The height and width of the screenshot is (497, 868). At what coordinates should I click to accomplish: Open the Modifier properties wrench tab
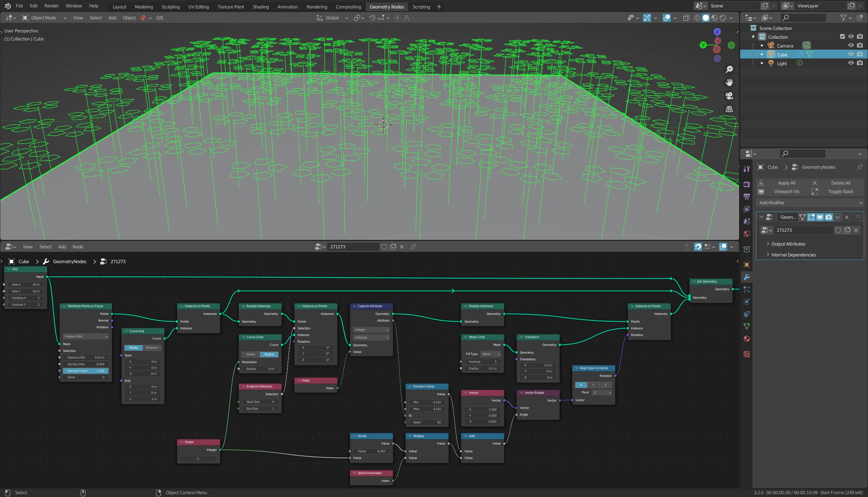tap(747, 277)
